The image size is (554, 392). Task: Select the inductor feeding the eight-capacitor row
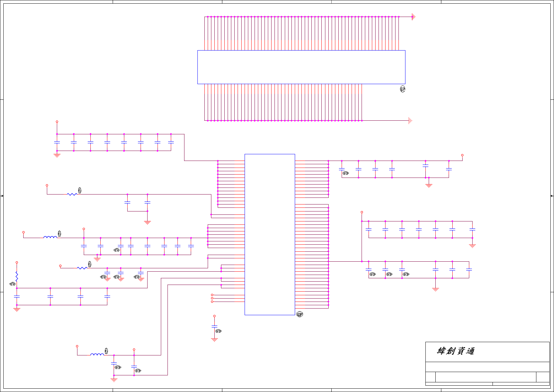coord(50,237)
